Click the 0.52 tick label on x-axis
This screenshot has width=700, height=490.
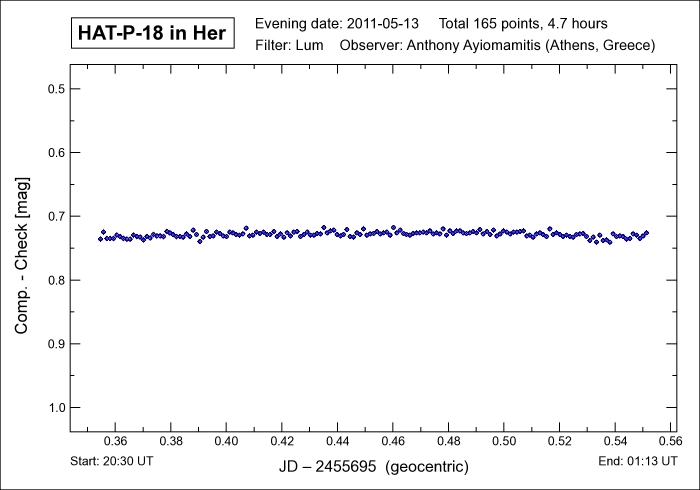pyautogui.click(x=559, y=441)
